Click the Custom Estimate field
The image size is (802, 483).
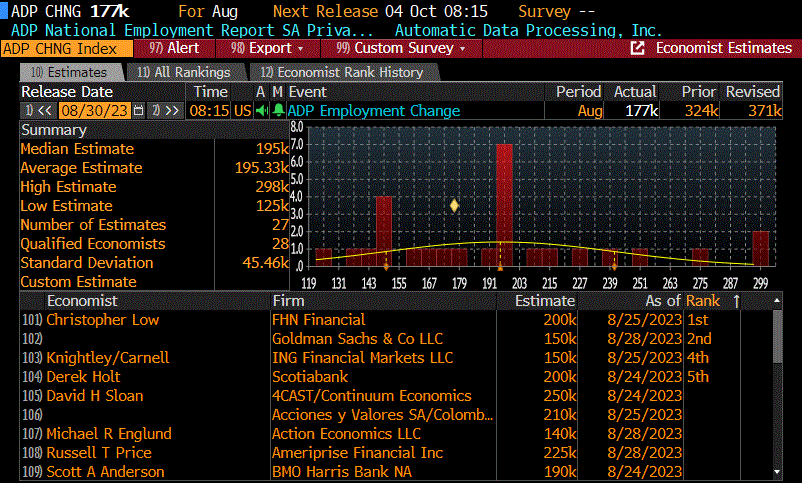point(252,282)
